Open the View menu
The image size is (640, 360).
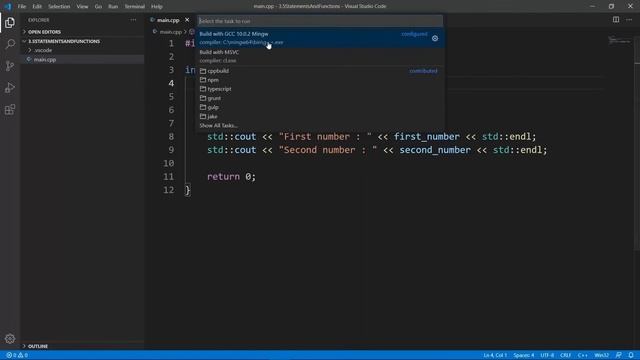point(82,7)
